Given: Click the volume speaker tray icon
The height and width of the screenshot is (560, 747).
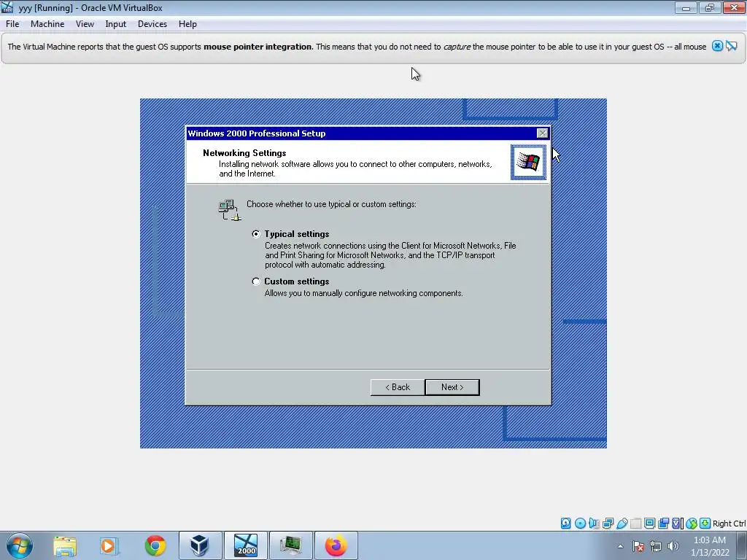Looking at the screenshot, I should 673,546.
